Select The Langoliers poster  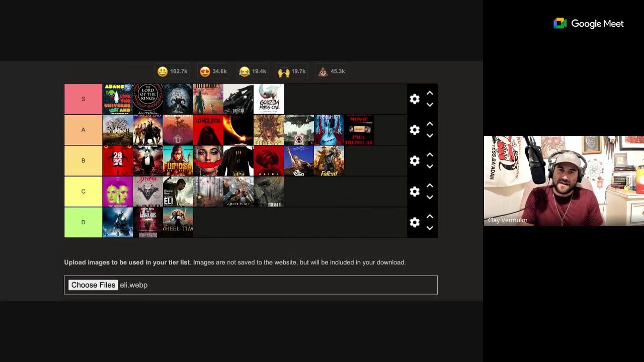point(148,222)
